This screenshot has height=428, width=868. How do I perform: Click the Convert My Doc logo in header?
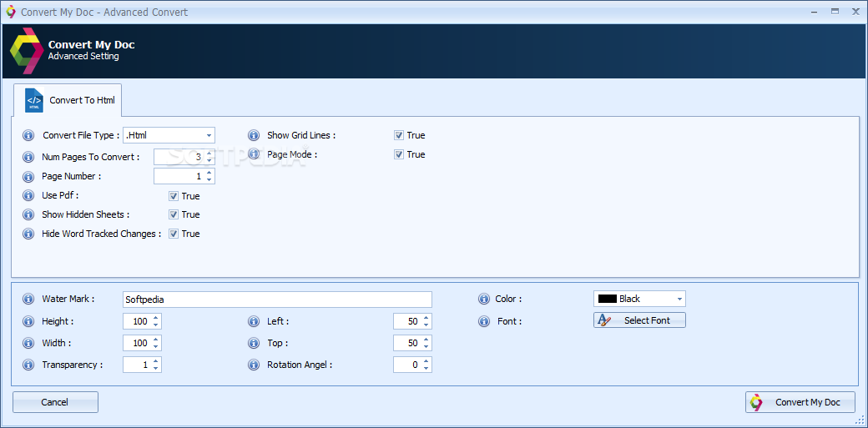tap(27, 50)
